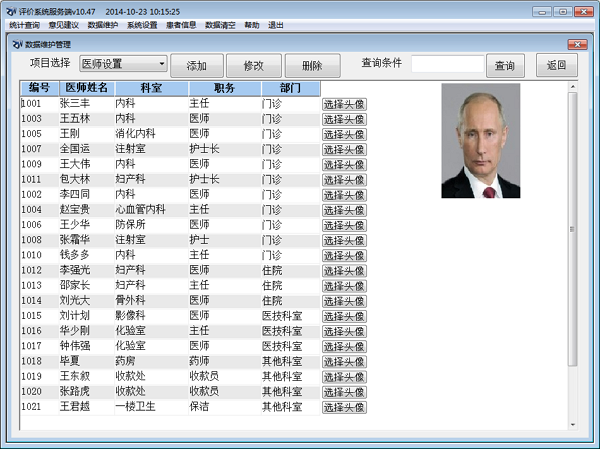Image resolution: width=600 pixels, height=449 pixels.
Task: Choose avatar for 王少华 row 1006
Action: (344, 225)
